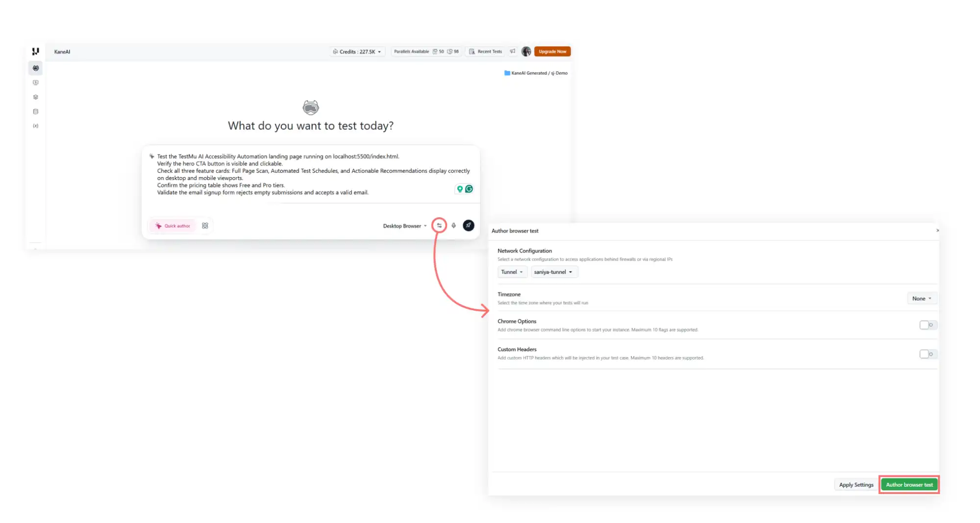The image size is (980, 523).
Task: Open the database icon in the sidebar
Action: [x=36, y=111]
